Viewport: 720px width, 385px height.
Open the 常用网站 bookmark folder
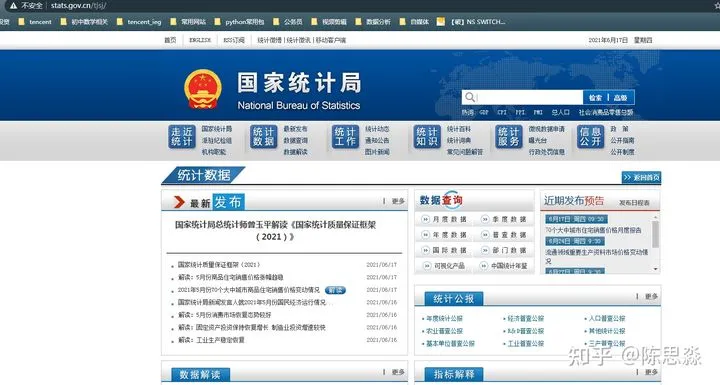click(x=187, y=22)
